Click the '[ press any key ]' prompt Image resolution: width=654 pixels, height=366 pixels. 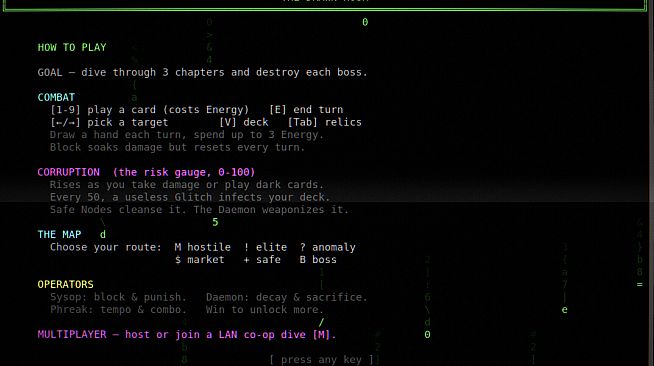[321, 360]
